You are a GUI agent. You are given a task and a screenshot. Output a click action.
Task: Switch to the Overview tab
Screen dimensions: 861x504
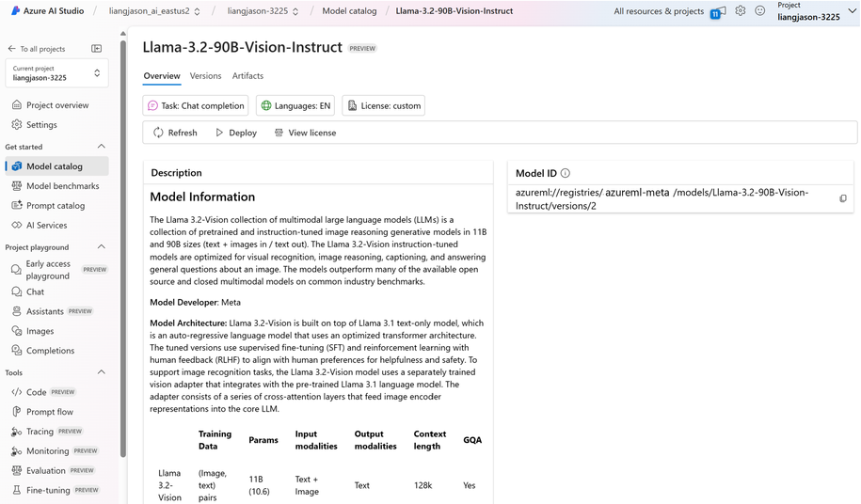point(162,75)
